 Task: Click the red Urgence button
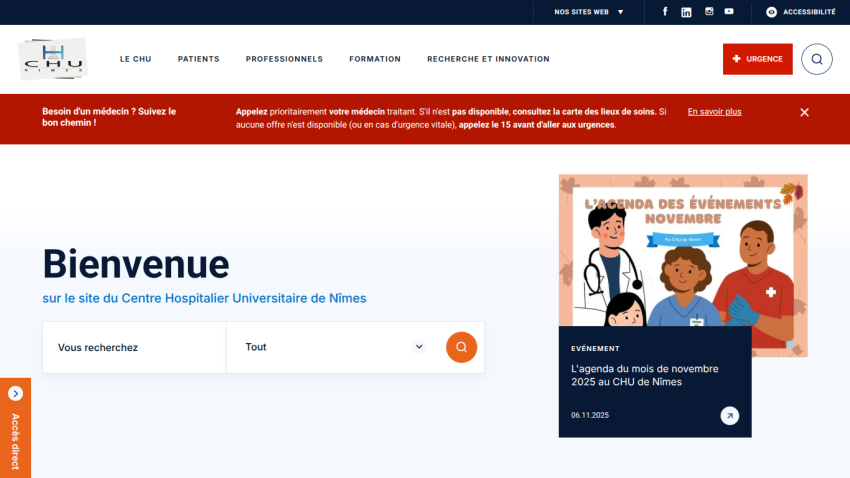(x=757, y=59)
